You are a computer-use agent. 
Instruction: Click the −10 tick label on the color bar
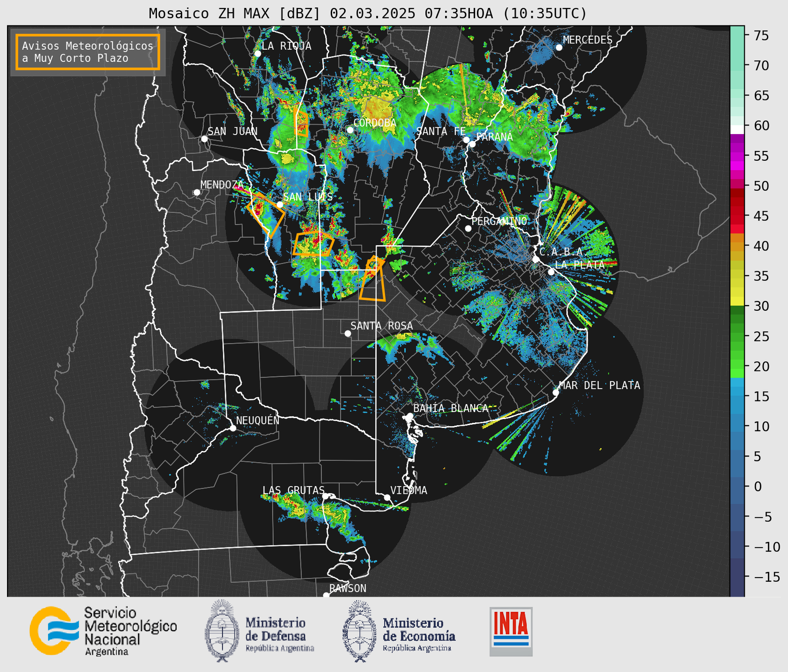[x=767, y=547]
